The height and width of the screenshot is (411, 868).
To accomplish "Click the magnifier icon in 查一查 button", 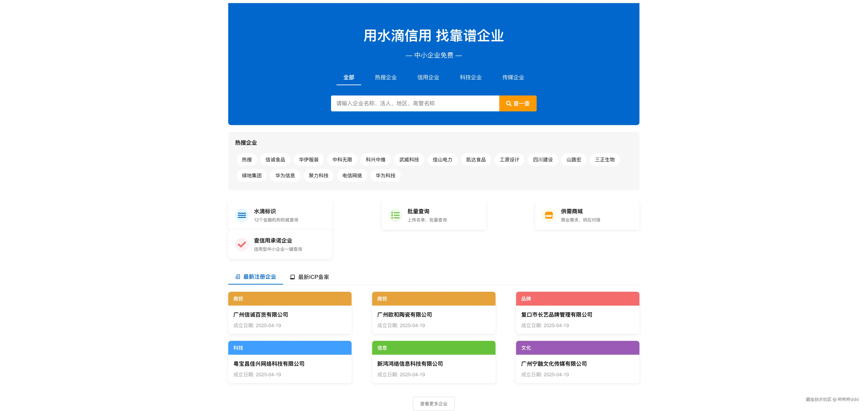I will (x=509, y=104).
